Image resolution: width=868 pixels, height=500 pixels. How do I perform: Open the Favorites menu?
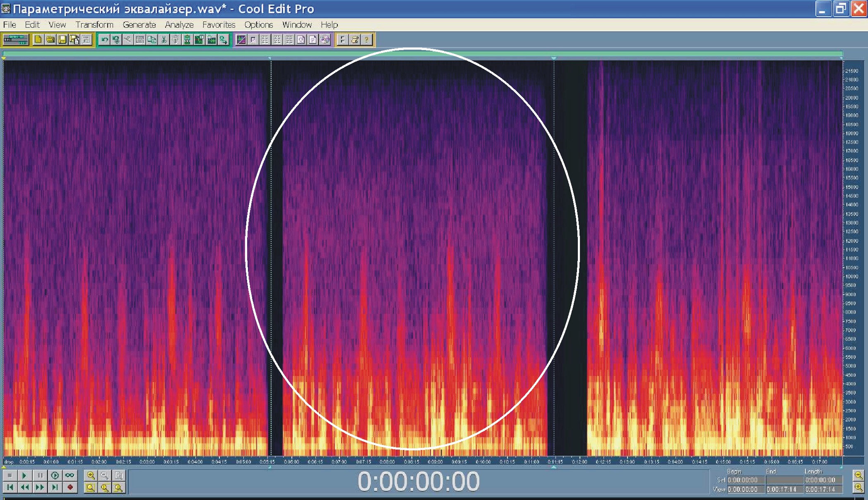(219, 25)
